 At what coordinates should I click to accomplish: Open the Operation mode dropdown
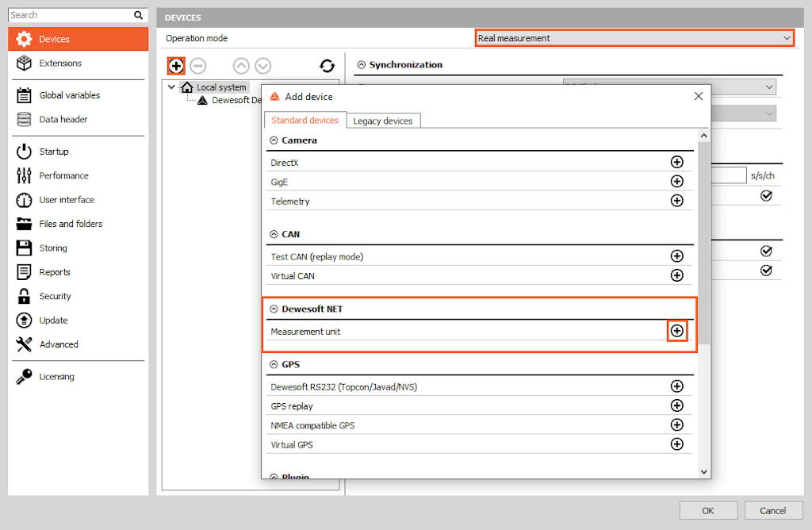(634, 38)
